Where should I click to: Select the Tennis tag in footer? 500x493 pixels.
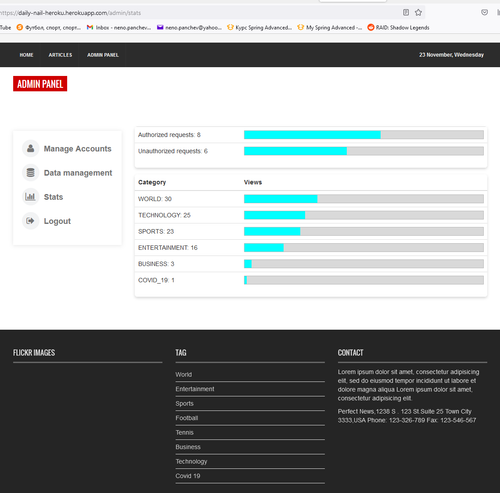coord(185,432)
